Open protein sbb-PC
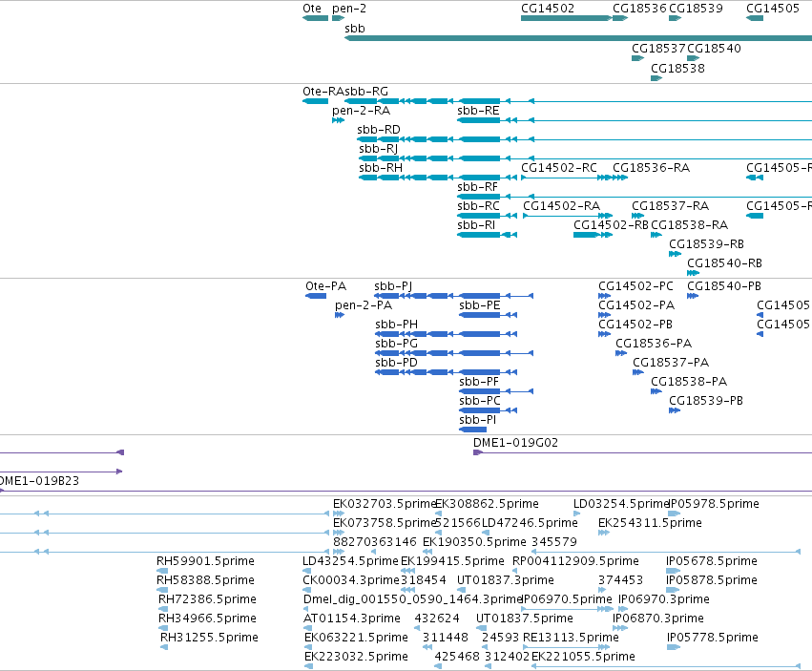 coord(489,410)
